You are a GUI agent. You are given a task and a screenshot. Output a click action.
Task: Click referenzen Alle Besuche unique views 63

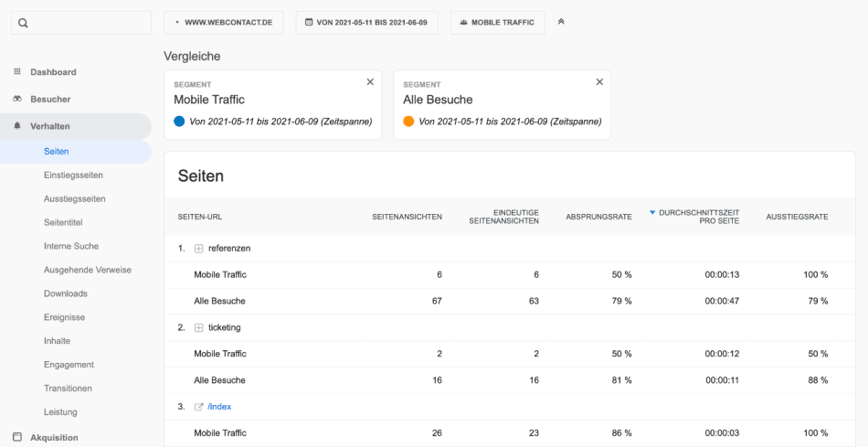534,302
